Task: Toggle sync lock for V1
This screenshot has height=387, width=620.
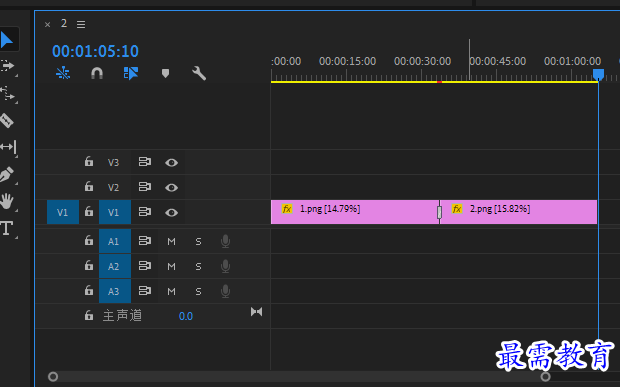Action: tap(144, 212)
